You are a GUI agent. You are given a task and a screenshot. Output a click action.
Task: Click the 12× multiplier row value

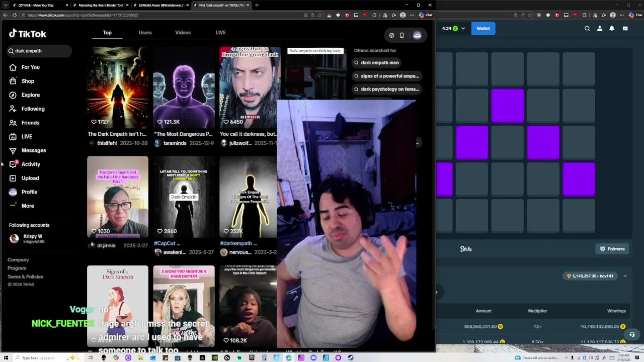click(x=537, y=327)
